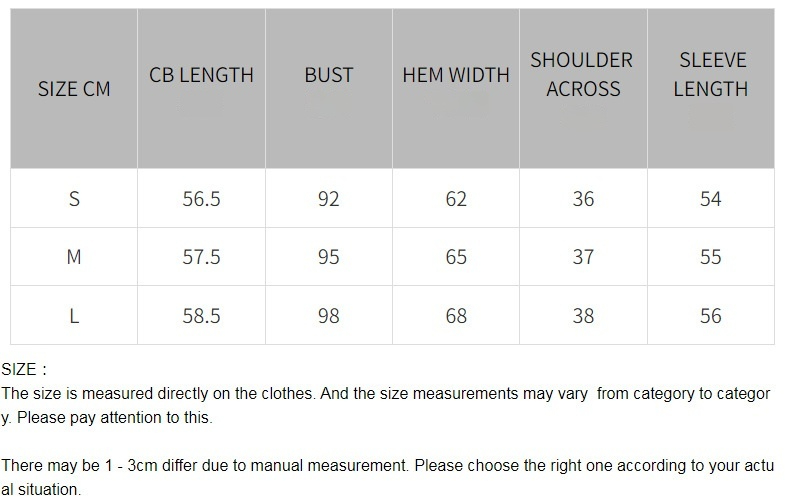Click the 58.5 CB length cell
This screenshot has width=786, height=504.
point(201,316)
